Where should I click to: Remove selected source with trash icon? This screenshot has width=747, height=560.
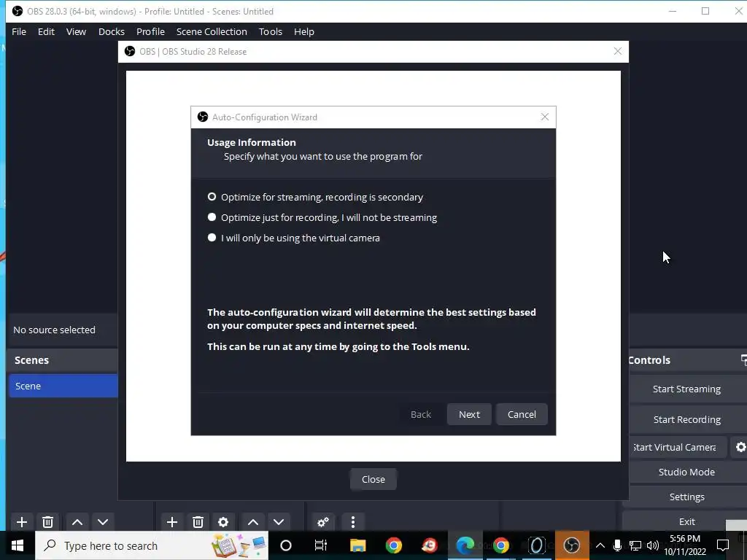(x=198, y=522)
